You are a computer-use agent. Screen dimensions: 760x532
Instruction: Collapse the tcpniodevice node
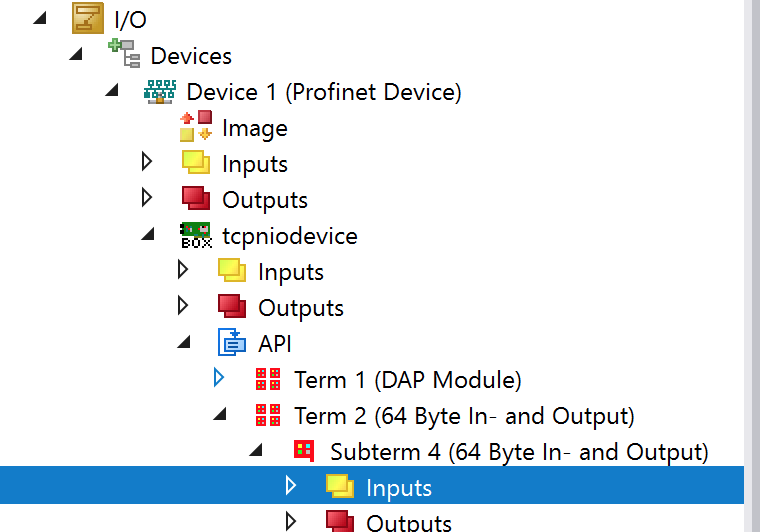(x=148, y=235)
